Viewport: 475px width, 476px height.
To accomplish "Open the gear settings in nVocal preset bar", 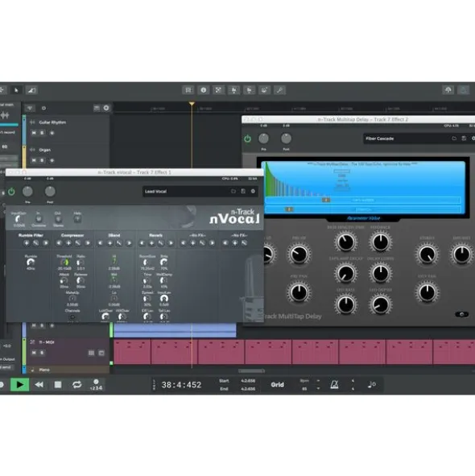I will click(x=253, y=191).
